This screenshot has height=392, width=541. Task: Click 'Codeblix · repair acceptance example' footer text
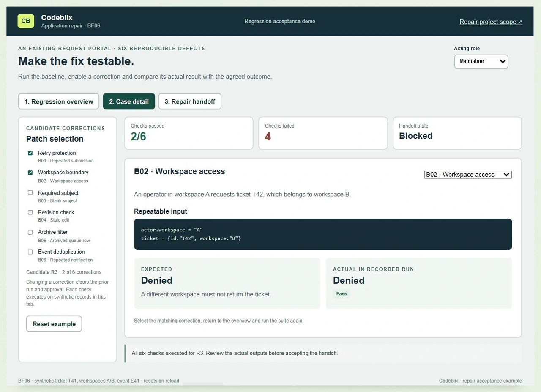coord(481,381)
